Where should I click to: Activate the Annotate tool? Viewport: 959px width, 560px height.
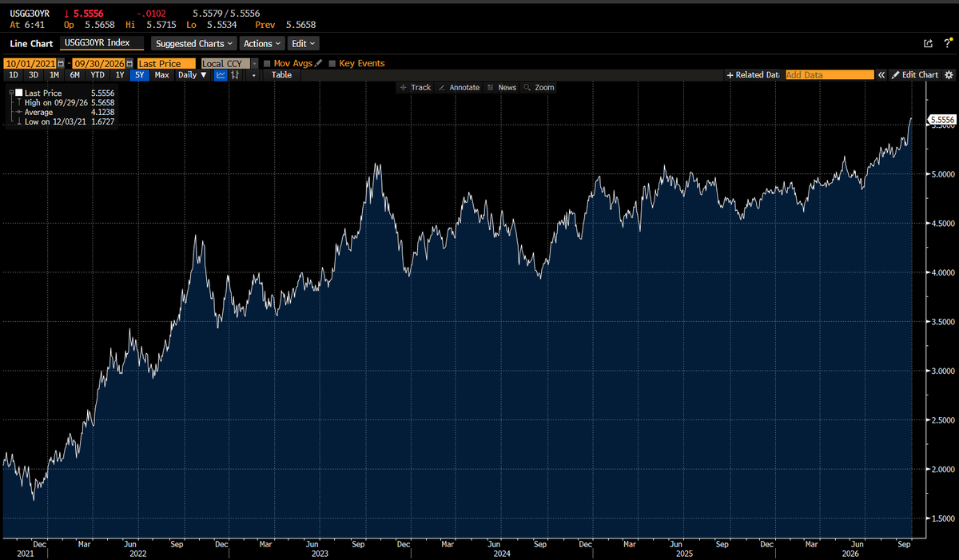[x=459, y=87]
